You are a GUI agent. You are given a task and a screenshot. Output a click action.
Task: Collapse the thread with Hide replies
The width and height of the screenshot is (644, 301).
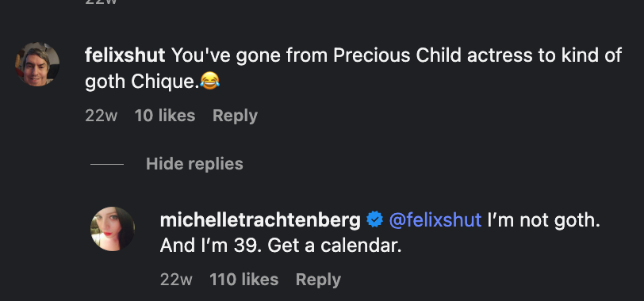[194, 164]
